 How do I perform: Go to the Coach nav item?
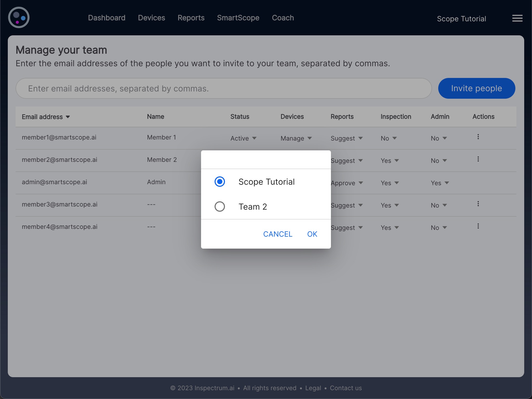283,18
